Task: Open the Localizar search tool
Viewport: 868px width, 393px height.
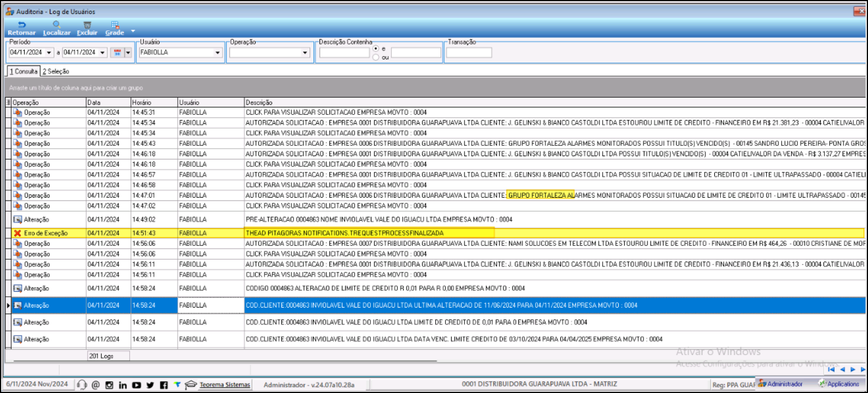Action: (57, 28)
